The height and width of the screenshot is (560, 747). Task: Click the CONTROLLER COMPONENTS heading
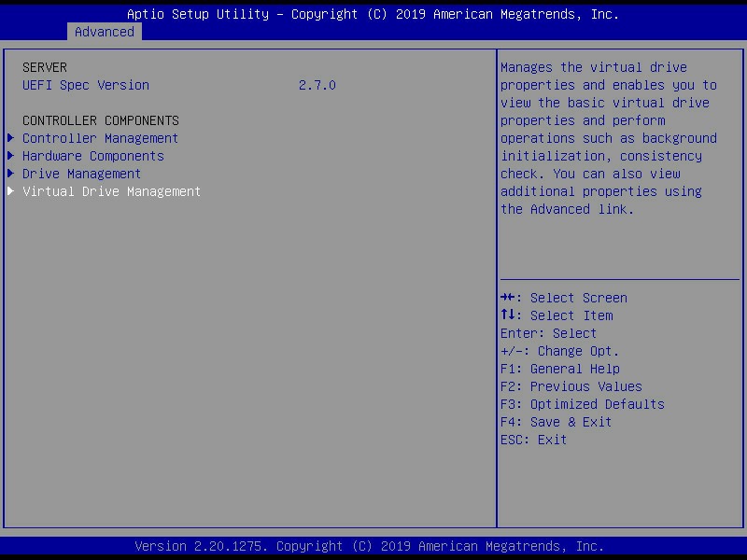point(101,120)
